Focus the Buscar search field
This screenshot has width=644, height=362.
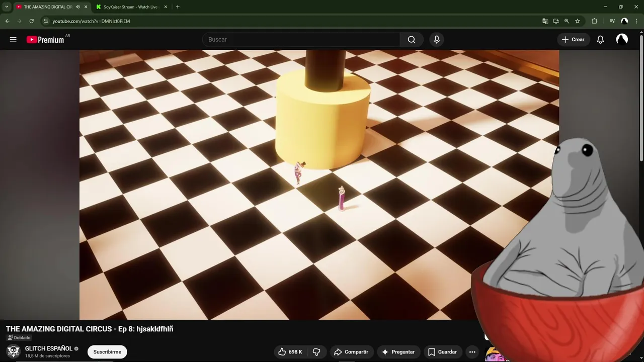click(x=301, y=40)
